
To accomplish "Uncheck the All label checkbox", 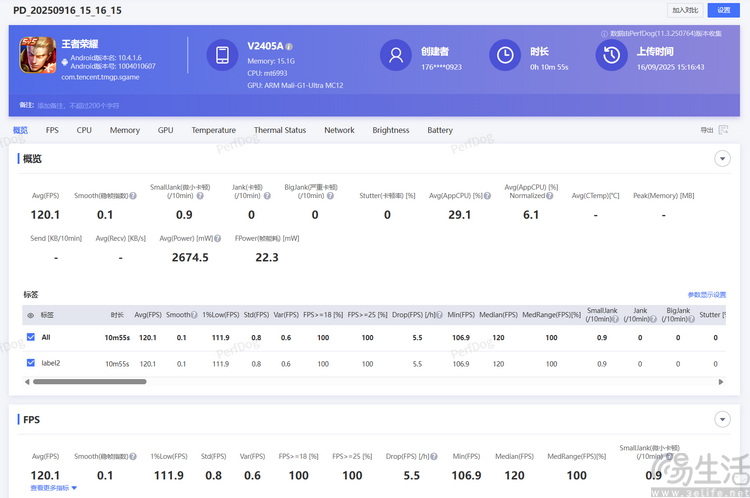I will tap(30, 337).
